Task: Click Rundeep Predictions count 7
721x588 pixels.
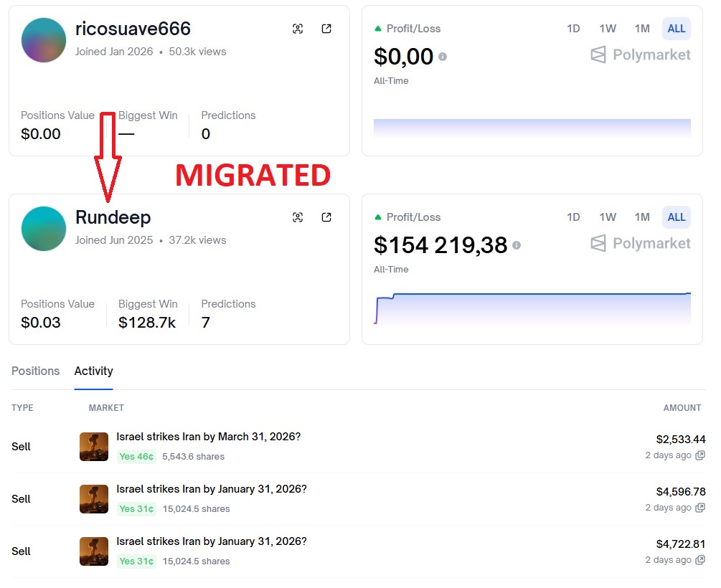Action: click(206, 323)
